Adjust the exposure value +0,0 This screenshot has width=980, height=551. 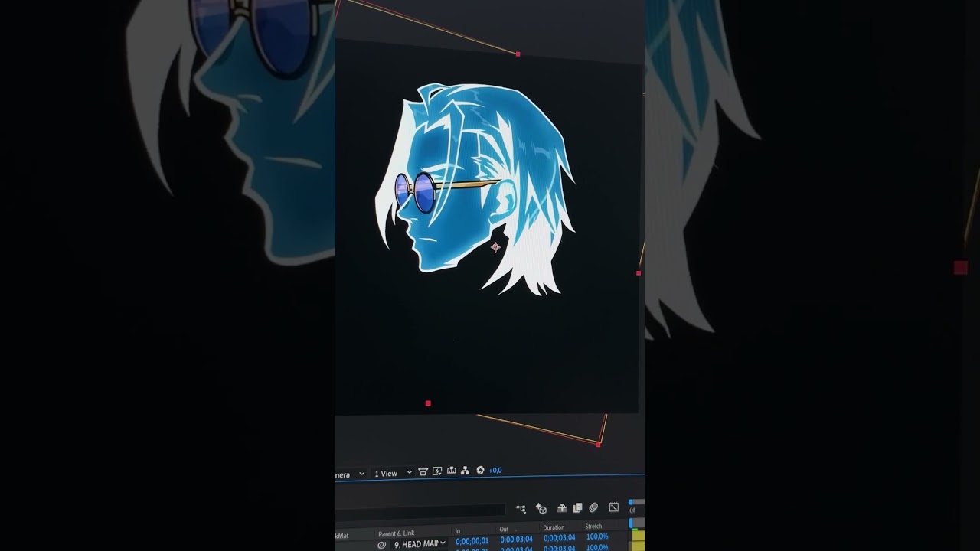click(x=495, y=471)
